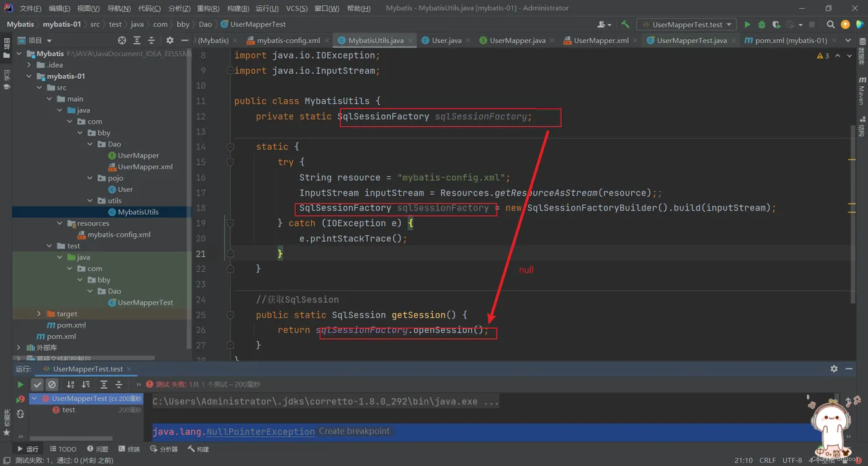Open the Database tool window on right sidebar
The height and width of the screenshot is (466, 868).
tap(862, 52)
